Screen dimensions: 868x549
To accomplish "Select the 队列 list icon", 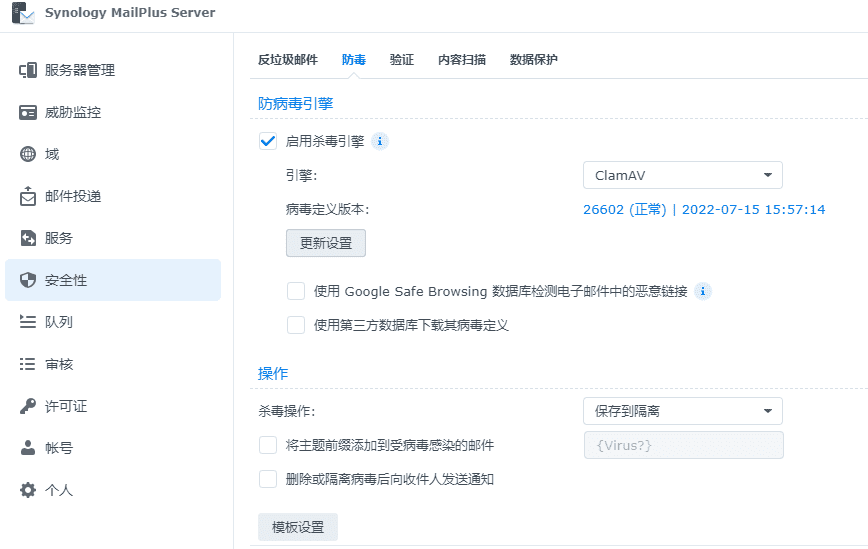I will 28,322.
